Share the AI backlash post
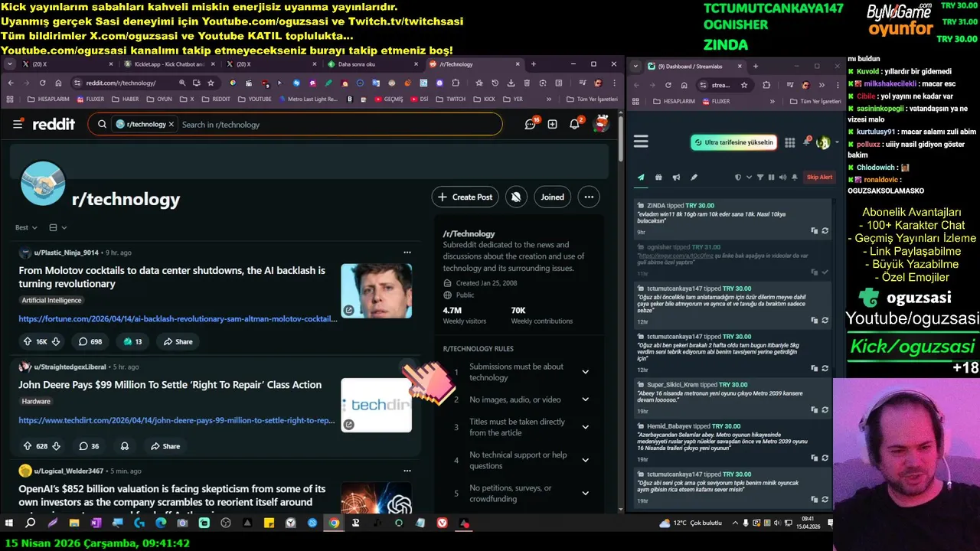The width and height of the screenshot is (980, 551). (x=177, y=341)
